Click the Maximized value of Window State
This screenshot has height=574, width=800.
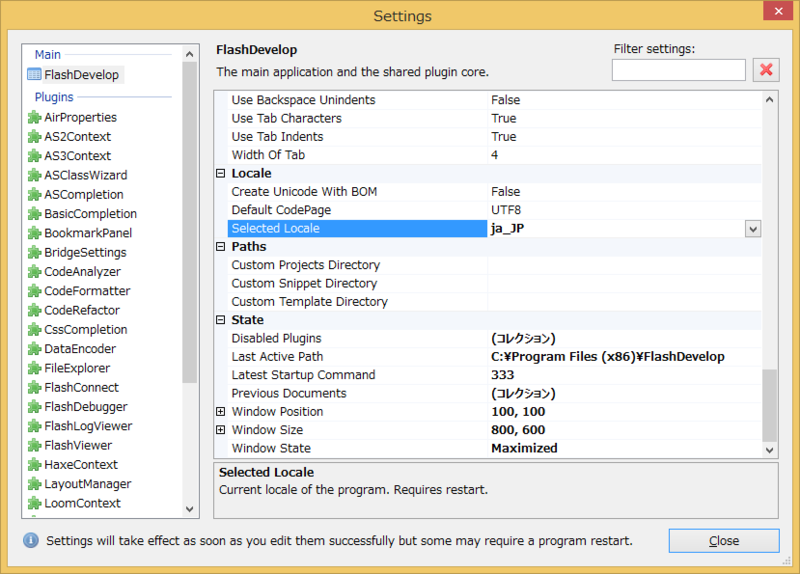tap(524, 448)
